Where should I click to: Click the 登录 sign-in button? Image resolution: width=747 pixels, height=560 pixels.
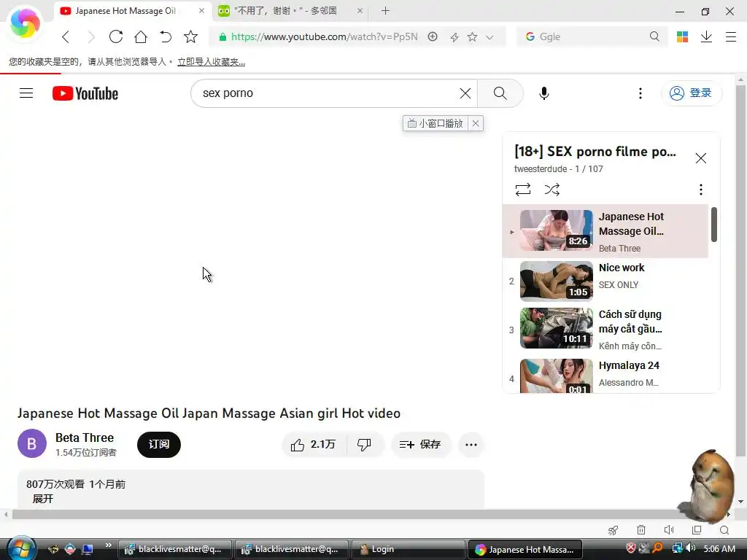click(x=692, y=93)
